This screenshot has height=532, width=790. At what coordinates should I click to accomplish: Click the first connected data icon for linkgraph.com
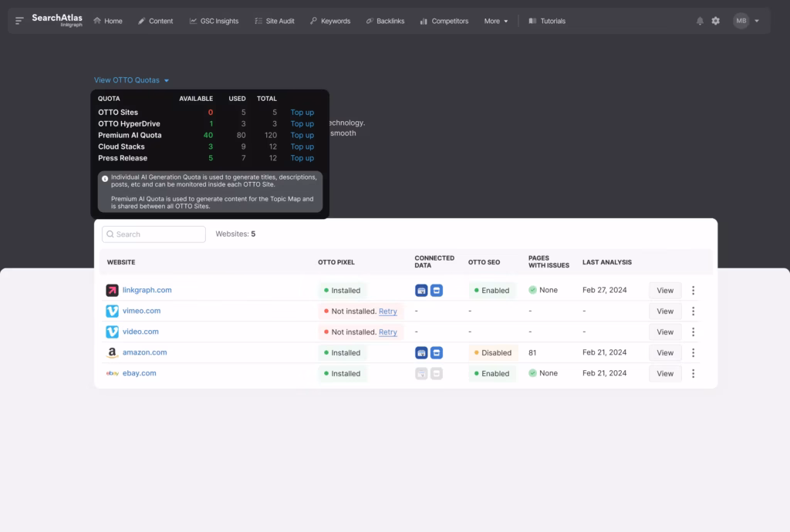tap(421, 291)
